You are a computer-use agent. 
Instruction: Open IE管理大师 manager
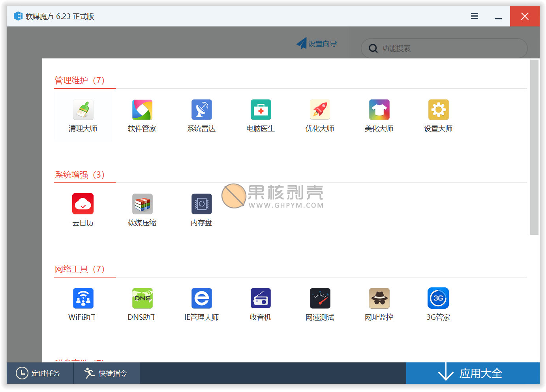[201, 305]
